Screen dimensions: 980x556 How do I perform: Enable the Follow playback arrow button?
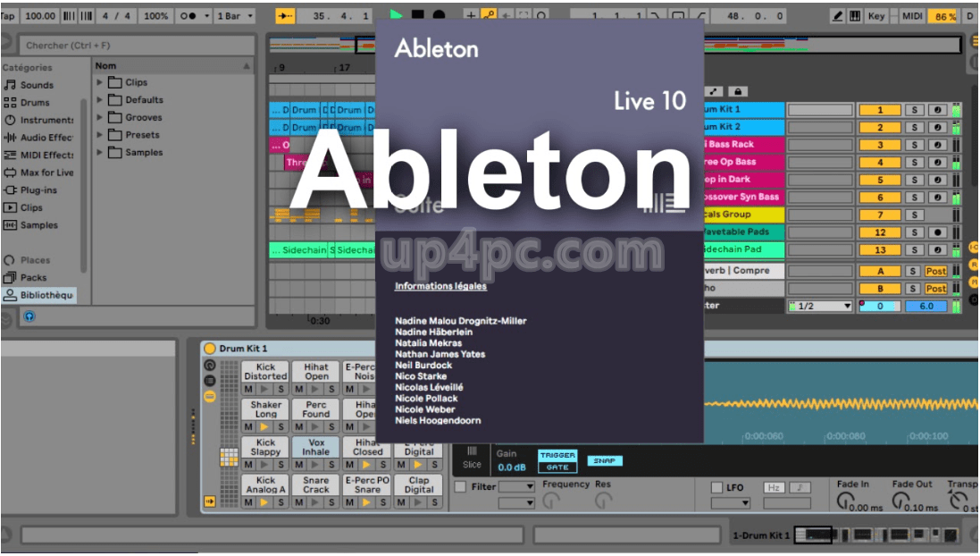coord(285,15)
